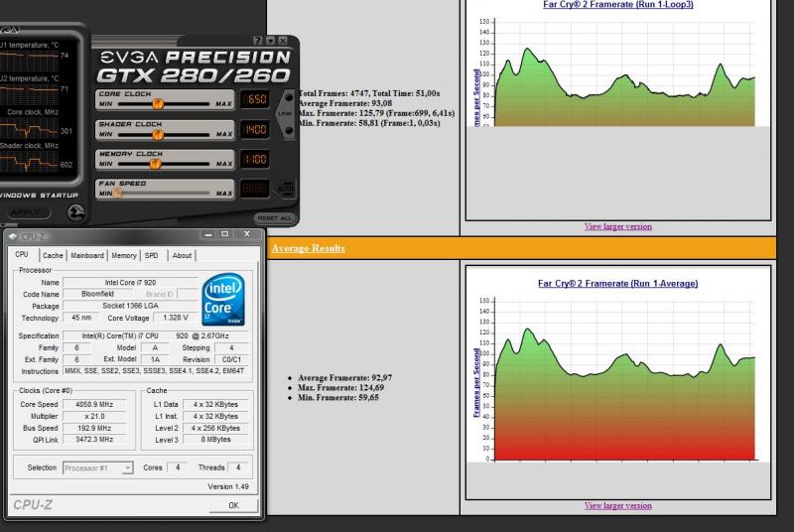
Task: Click the Reset All button
Action: [274, 217]
